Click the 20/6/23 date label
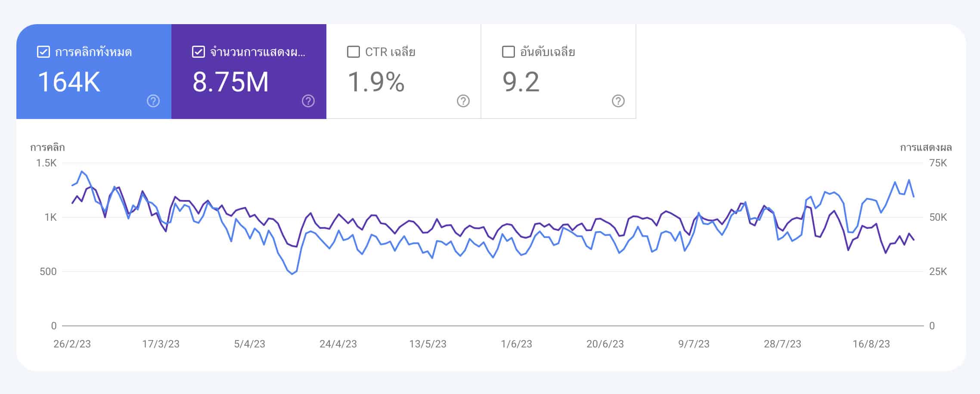 (x=605, y=344)
